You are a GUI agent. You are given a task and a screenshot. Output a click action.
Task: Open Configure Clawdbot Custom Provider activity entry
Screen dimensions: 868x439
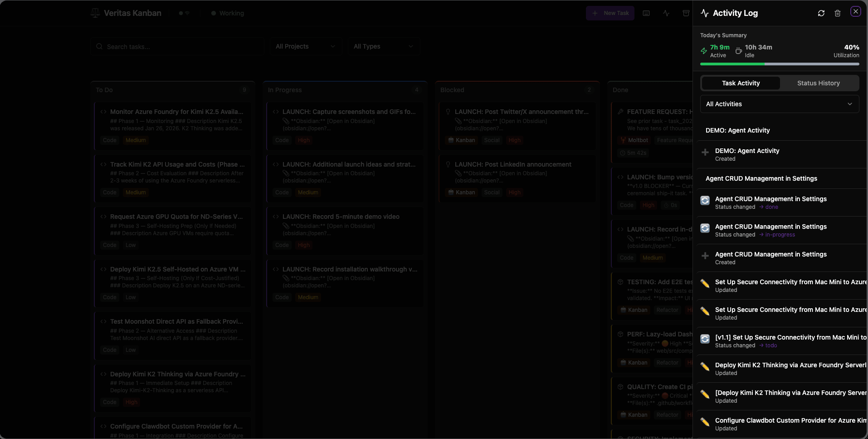pyautogui.click(x=789, y=424)
